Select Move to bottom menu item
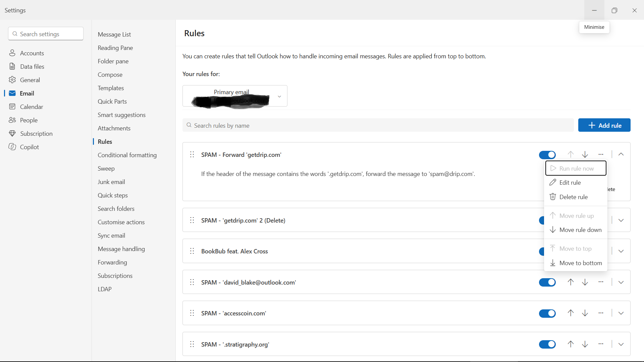 576,263
